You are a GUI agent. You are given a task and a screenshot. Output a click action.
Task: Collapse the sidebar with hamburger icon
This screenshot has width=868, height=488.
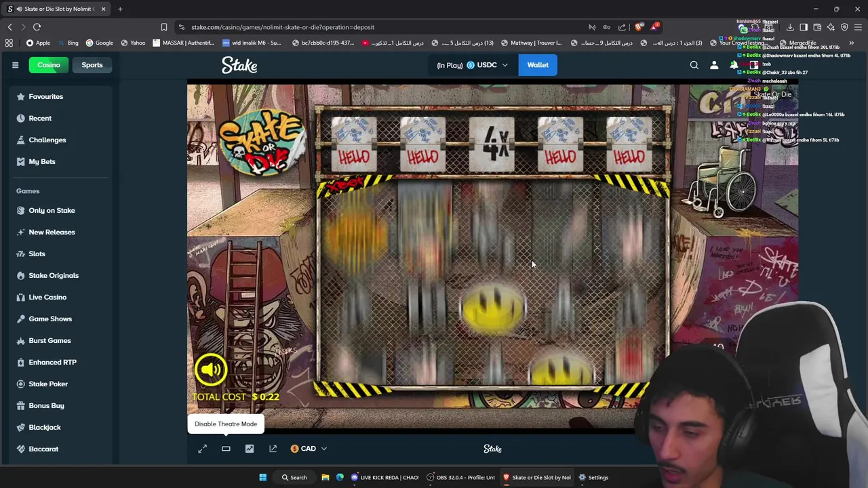(x=15, y=65)
